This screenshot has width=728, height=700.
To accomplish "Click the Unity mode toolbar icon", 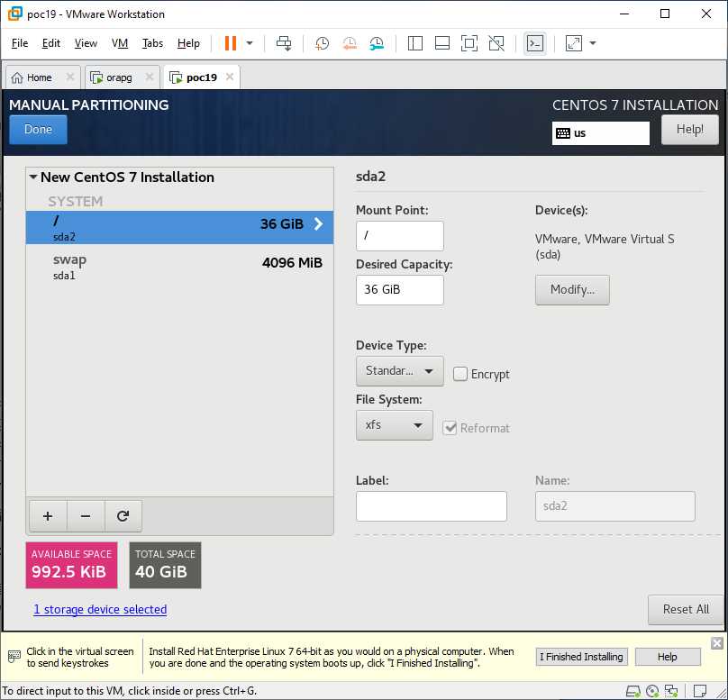I will pyautogui.click(x=496, y=43).
